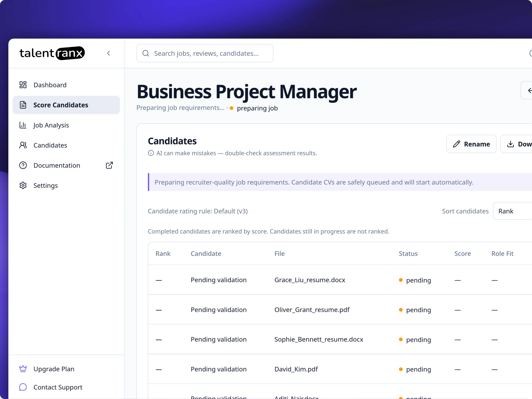
Task: Select the Grace_Liu_resume.docx file row
Action: point(340,280)
